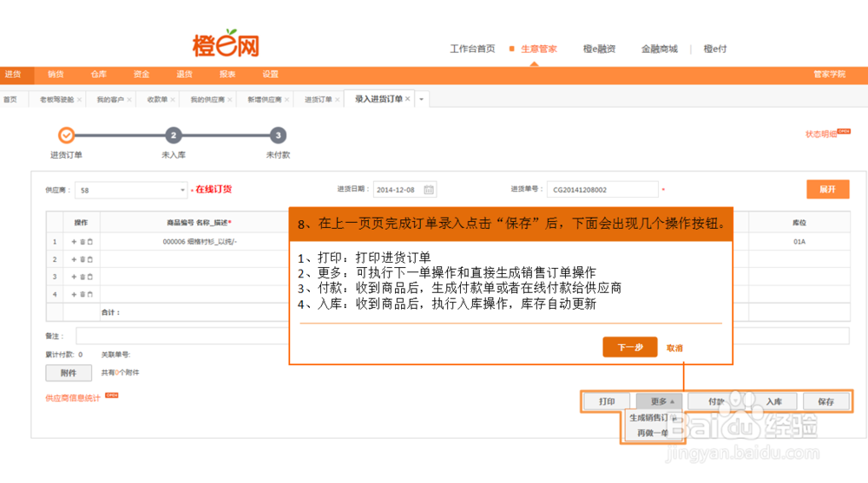Click step 3 circle above 未付款

click(278, 135)
